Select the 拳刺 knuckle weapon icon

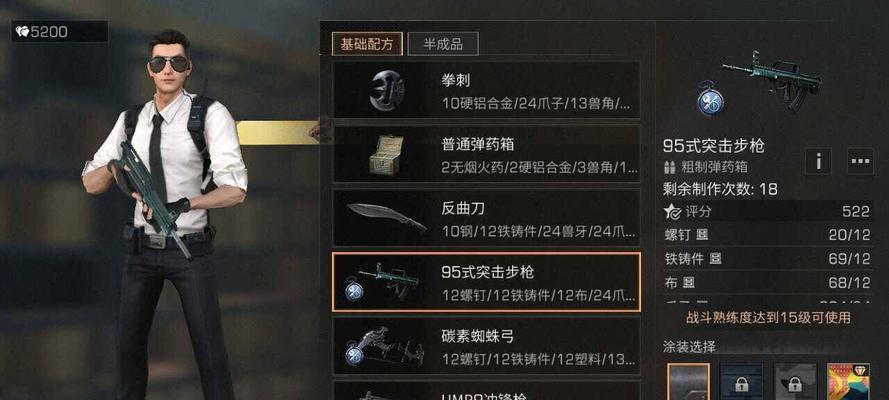click(387, 90)
